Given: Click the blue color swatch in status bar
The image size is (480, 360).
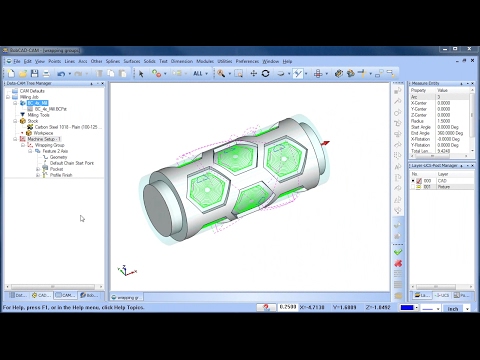Looking at the screenshot, I should point(407,308).
